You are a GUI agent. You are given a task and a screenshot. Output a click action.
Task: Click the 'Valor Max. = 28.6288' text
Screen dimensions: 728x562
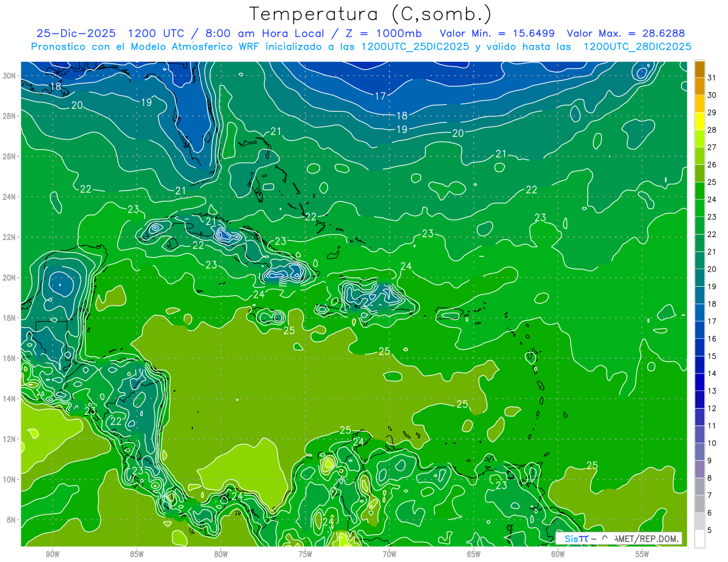(626, 33)
